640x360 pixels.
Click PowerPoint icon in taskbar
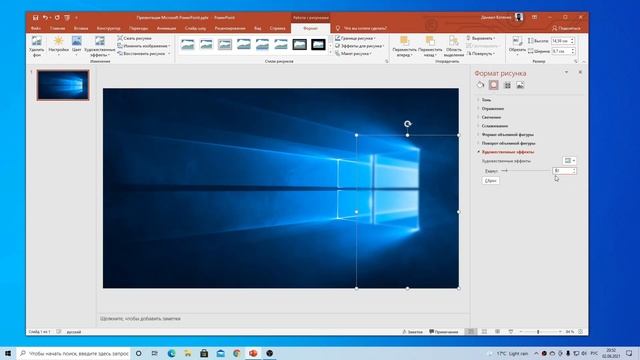pyautogui.click(x=253, y=353)
